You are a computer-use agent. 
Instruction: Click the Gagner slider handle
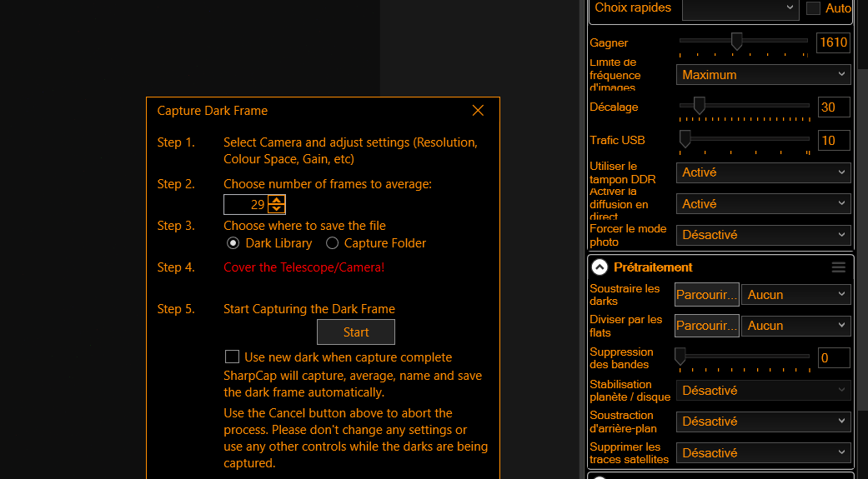(736, 41)
